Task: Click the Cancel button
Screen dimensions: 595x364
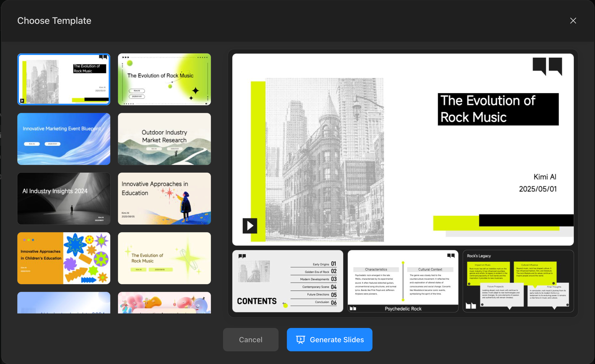Action: click(x=251, y=339)
